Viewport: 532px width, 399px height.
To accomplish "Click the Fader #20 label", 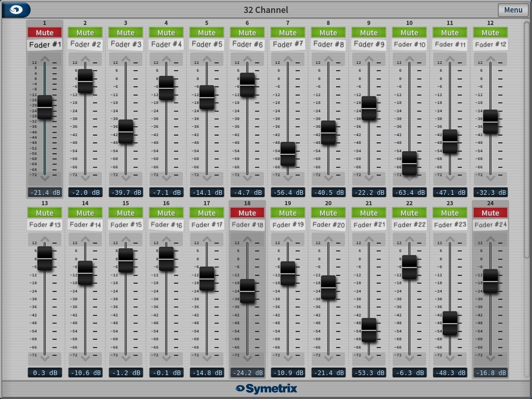I will (x=328, y=225).
